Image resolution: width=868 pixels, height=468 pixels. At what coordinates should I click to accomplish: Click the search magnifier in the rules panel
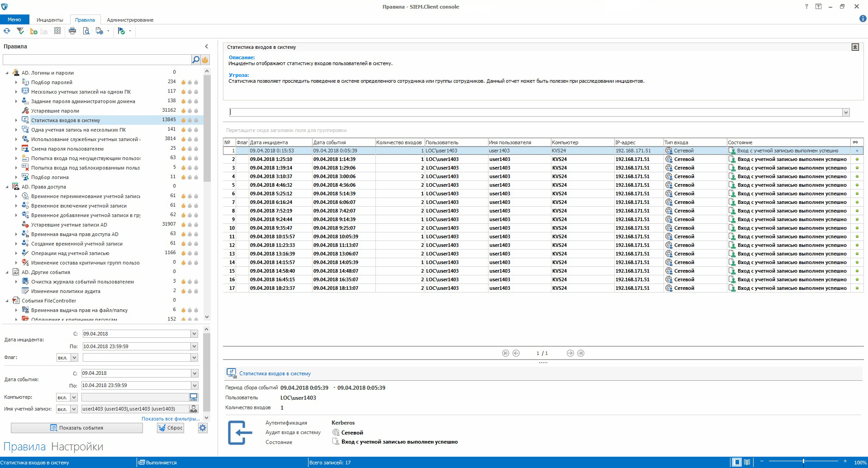[195, 60]
